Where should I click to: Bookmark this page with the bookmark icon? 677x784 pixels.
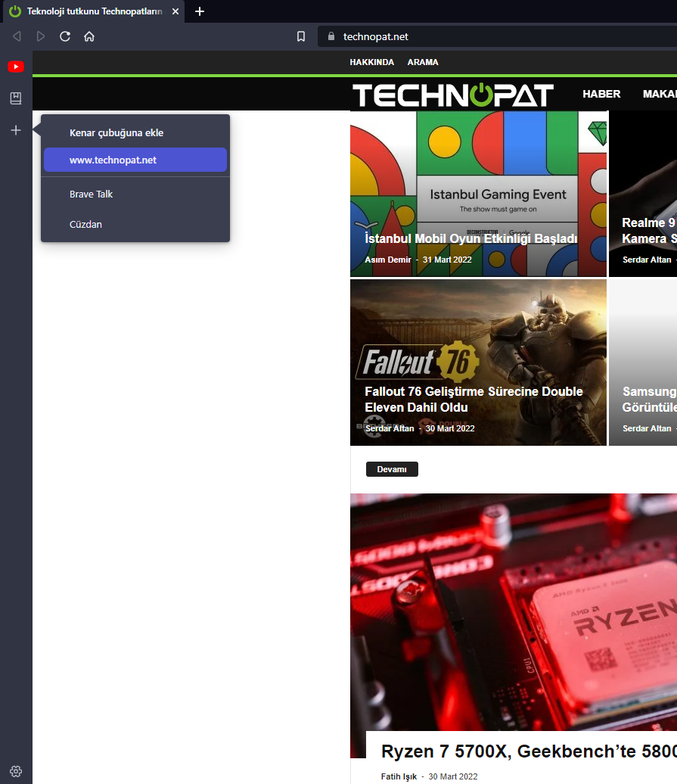click(301, 36)
